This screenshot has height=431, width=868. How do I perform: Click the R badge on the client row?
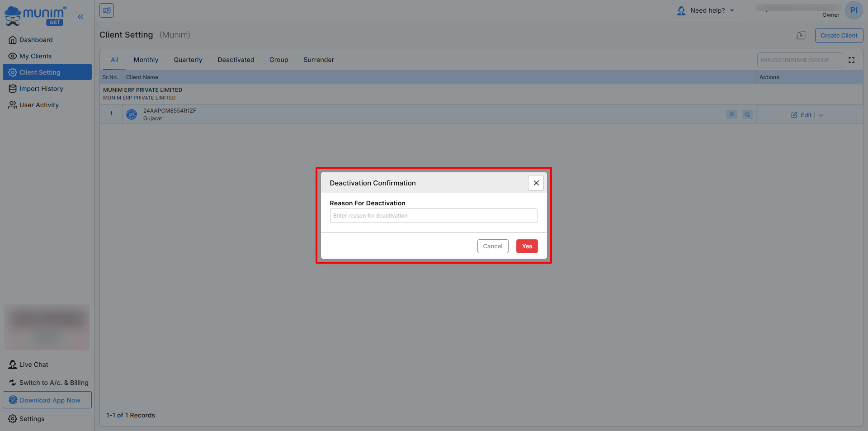(731, 114)
